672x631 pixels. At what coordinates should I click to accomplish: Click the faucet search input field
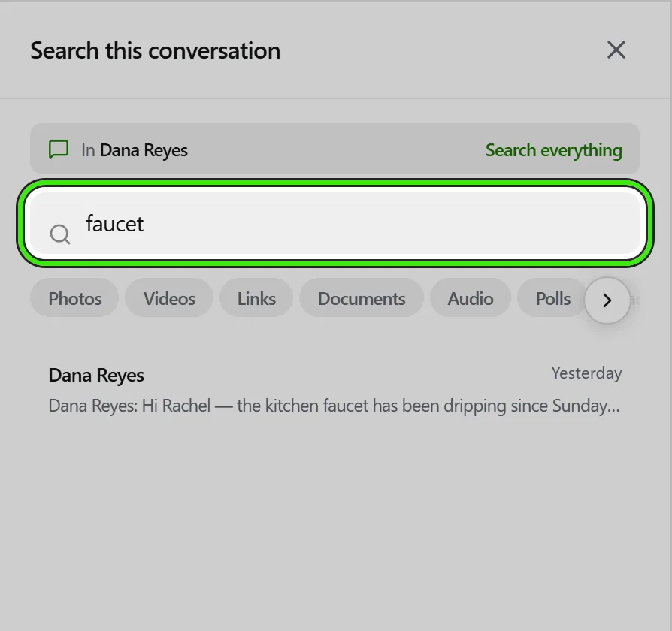335,223
